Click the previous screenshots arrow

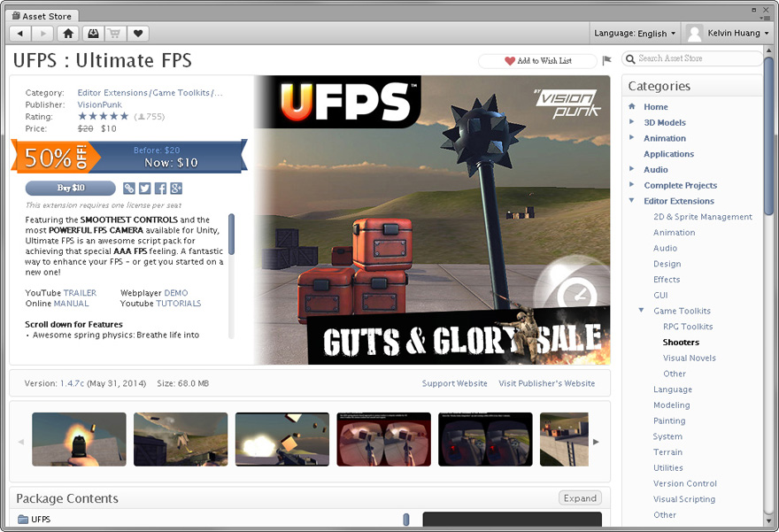click(21, 441)
